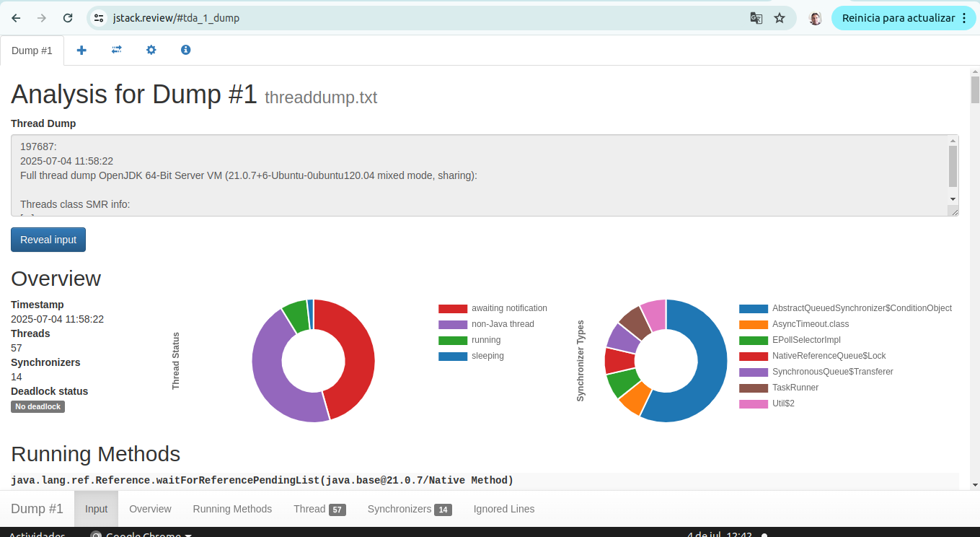
Task: Bookmark this page with the star icon
Action: click(x=780, y=18)
